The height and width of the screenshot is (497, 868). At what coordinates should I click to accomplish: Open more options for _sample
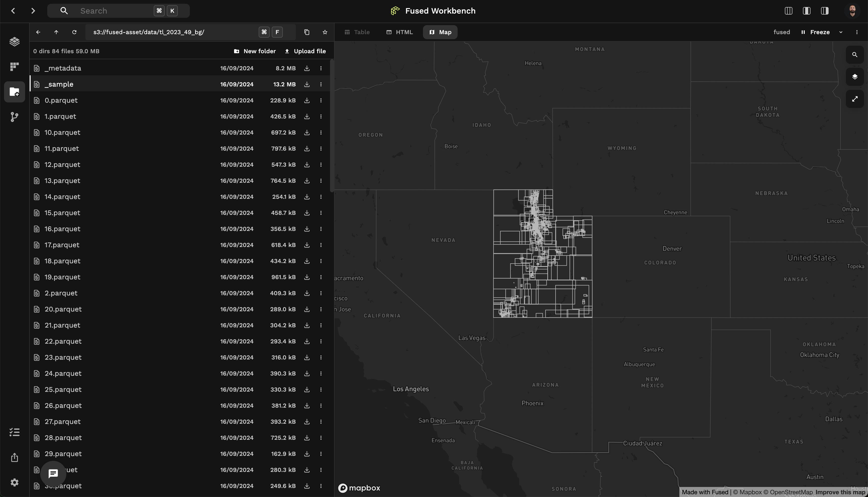[x=321, y=84]
